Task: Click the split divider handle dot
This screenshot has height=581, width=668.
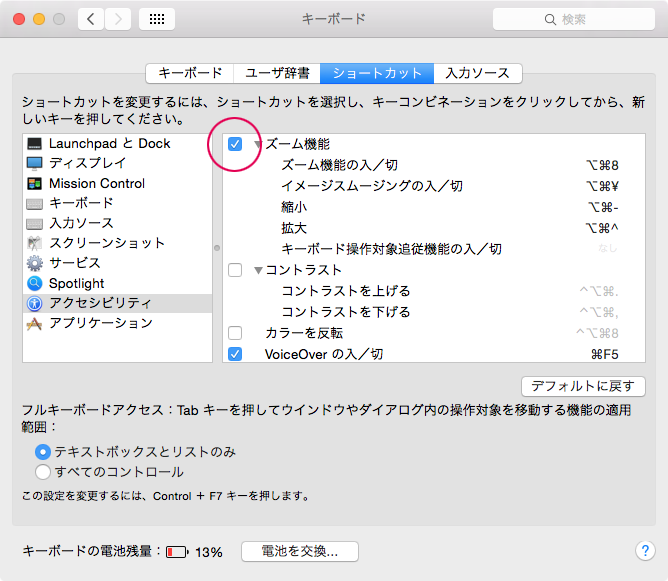Action: (217, 248)
